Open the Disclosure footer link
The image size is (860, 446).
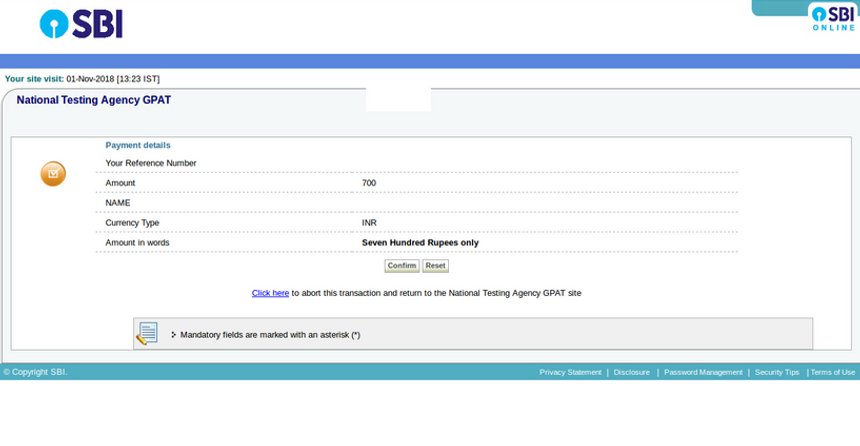631,372
